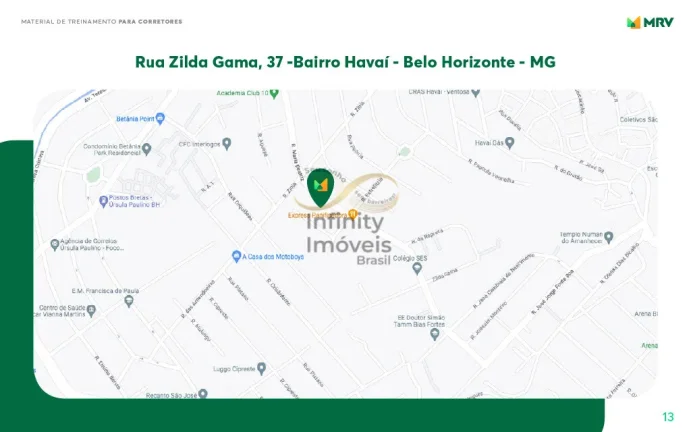
Task: Select the Academia Club 10 green pin
Action: click(x=274, y=93)
